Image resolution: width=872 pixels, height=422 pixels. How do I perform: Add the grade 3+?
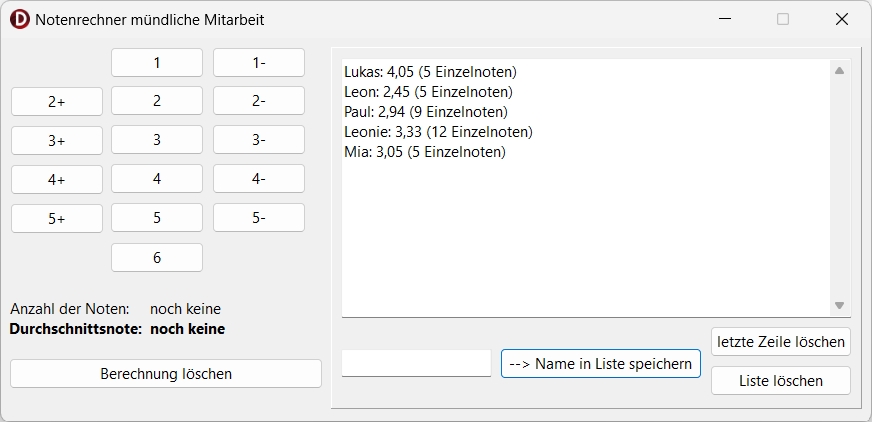(56, 141)
